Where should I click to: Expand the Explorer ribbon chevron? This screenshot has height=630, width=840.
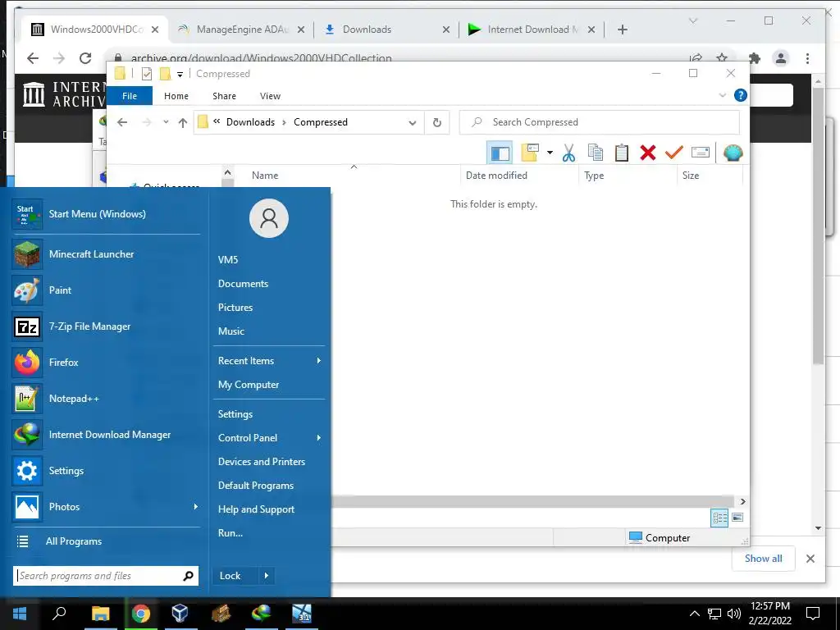(722, 95)
